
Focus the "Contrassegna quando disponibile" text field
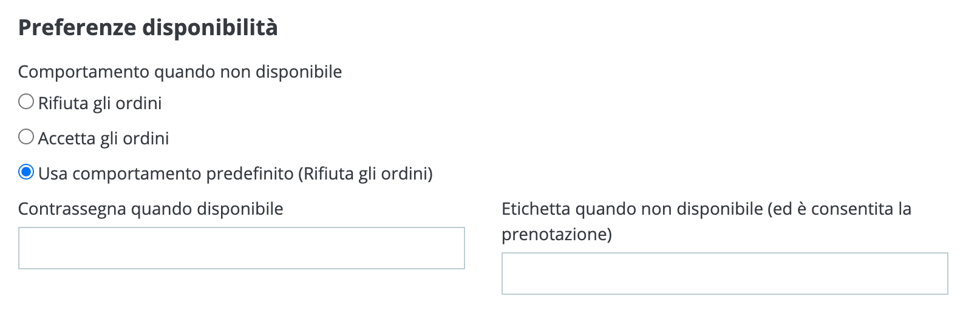[241, 248]
